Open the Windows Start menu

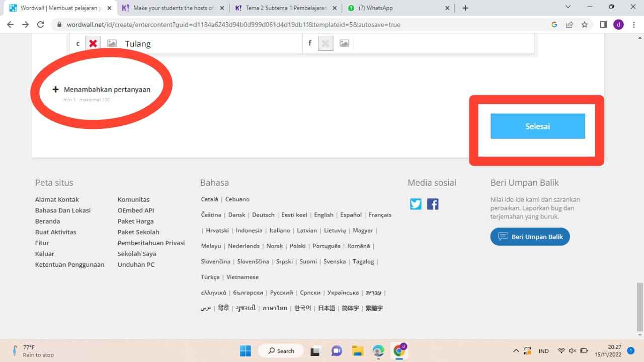click(245, 350)
